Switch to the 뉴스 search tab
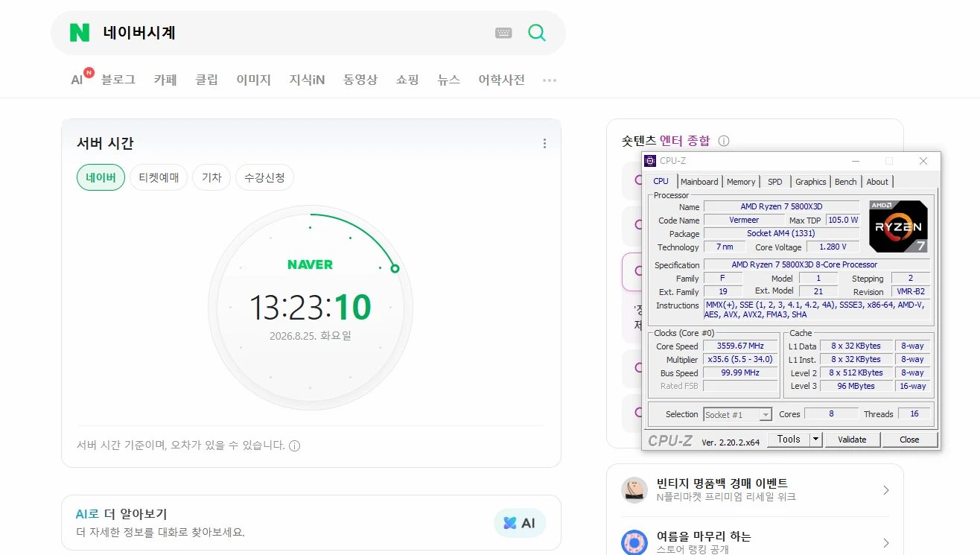Screen dimensions: 980x555 coord(449,80)
